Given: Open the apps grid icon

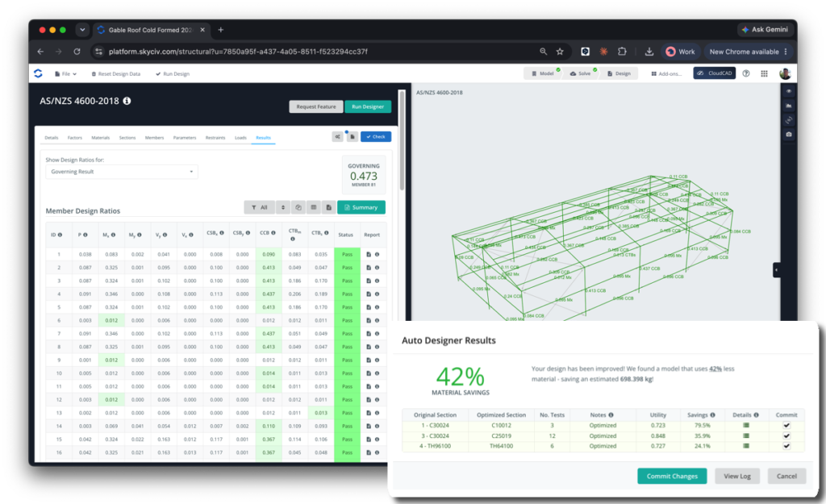Looking at the screenshot, I should pos(765,73).
